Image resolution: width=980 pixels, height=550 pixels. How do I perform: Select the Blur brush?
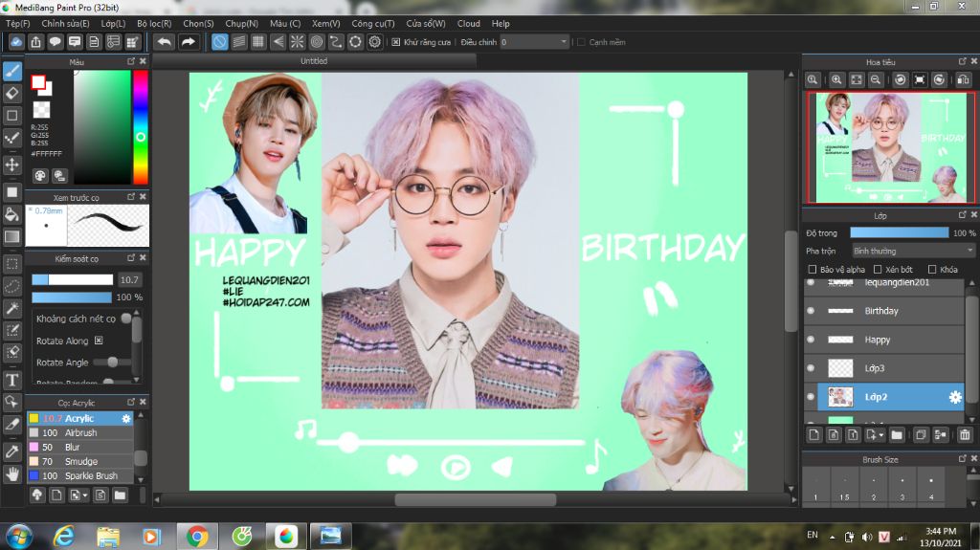pyautogui.click(x=80, y=447)
